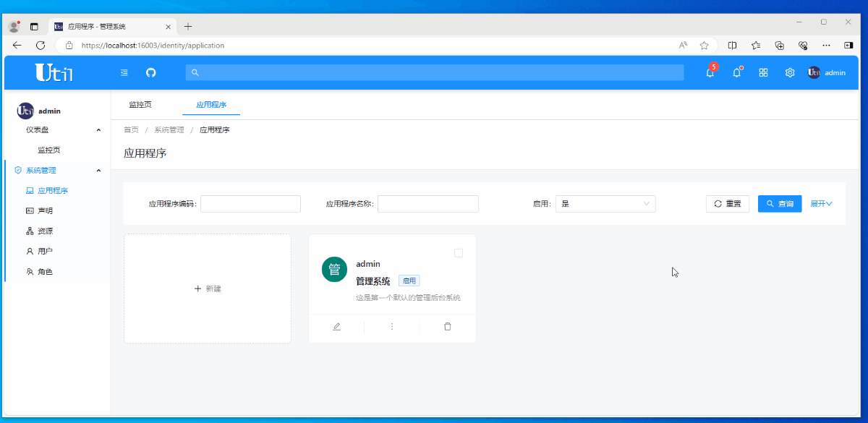Click the read aloud icon in address bar
Image resolution: width=868 pixels, height=423 pixels.
pos(683,45)
